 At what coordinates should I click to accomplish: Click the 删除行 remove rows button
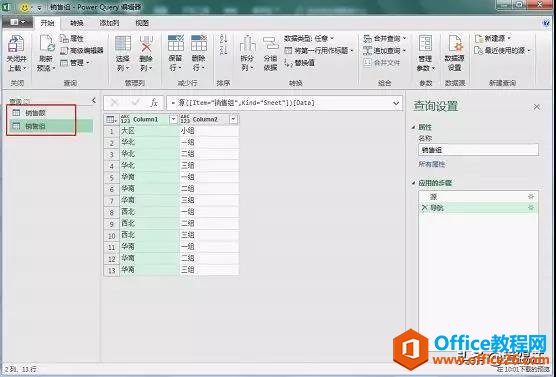click(x=199, y=53)
